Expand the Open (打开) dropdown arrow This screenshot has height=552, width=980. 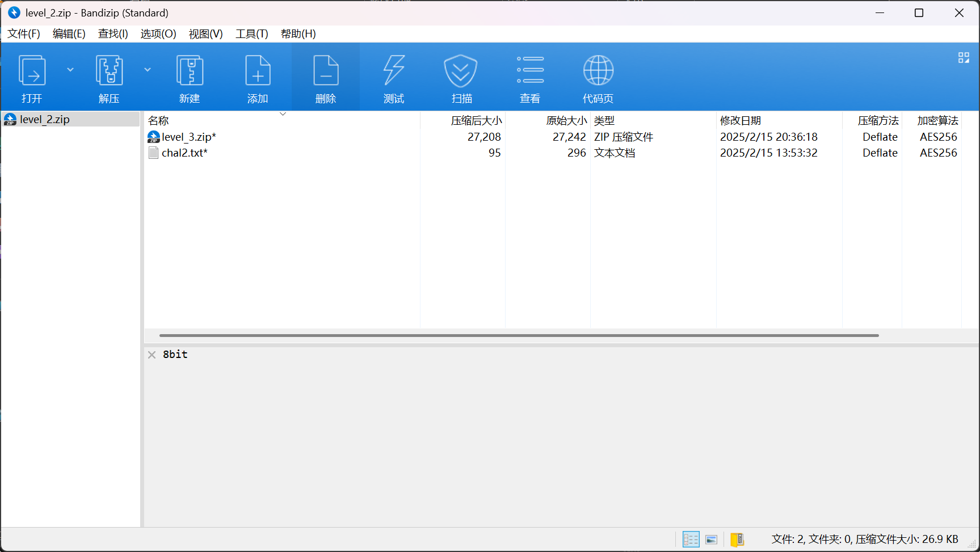coord(70,70)
